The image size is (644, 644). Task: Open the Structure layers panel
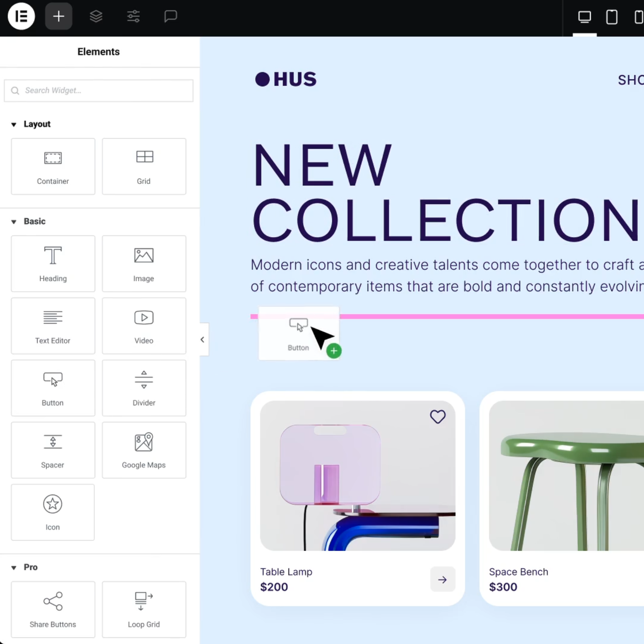(x=96, y=16)
